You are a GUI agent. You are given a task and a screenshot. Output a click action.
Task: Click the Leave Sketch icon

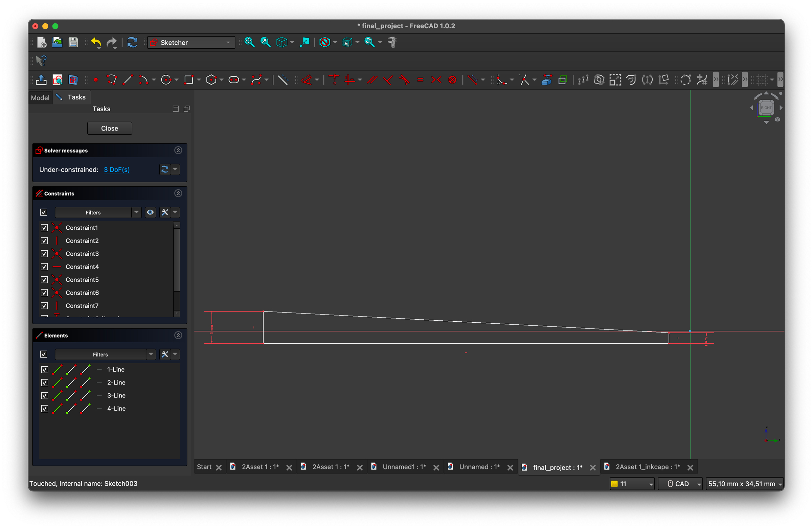click(x=41, y=80)
